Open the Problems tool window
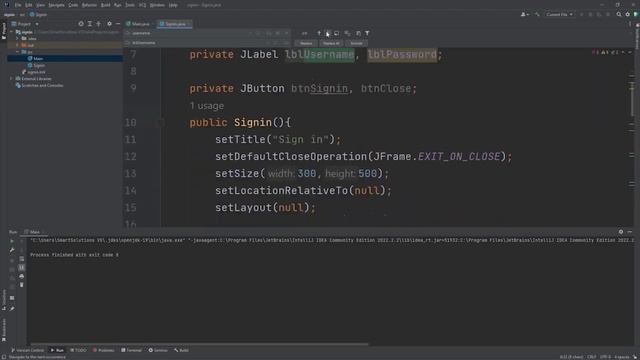Viewport: 640px width, 360px height. pos(104,350)
